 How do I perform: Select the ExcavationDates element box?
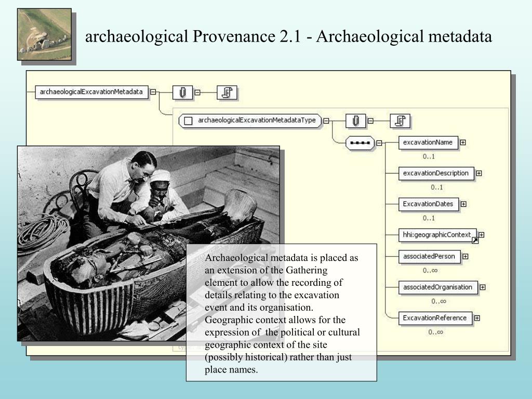[429, 204]
